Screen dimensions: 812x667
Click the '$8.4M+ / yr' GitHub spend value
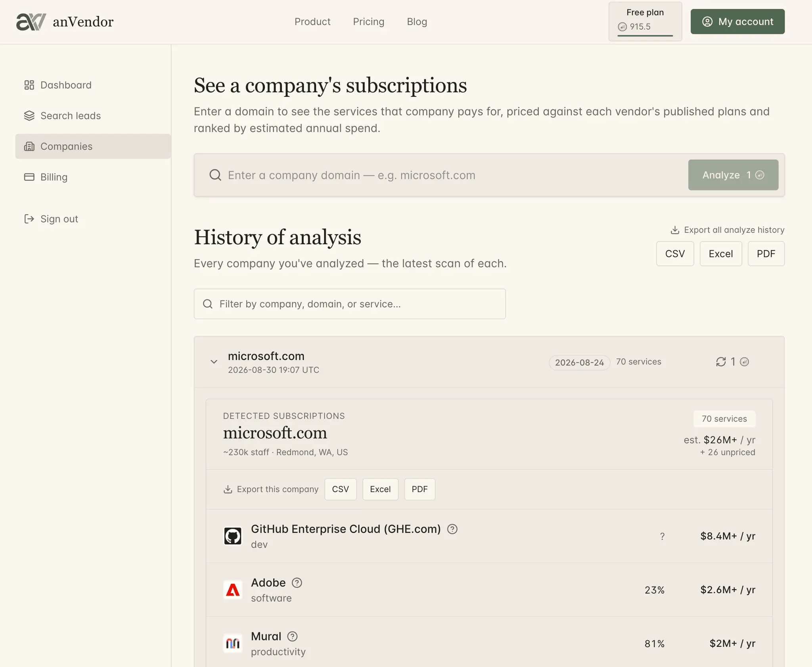(728, 536)
